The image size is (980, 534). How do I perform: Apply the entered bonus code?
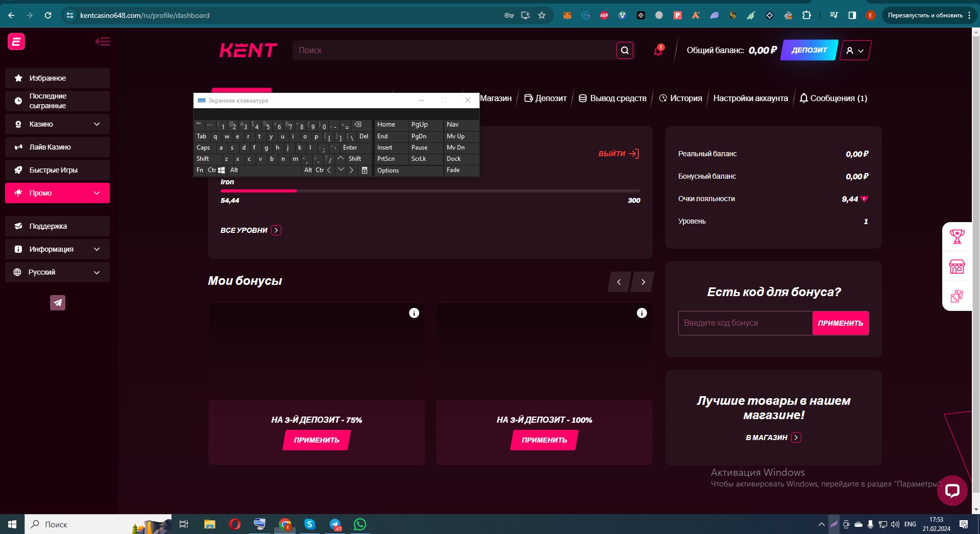[841, 323]
